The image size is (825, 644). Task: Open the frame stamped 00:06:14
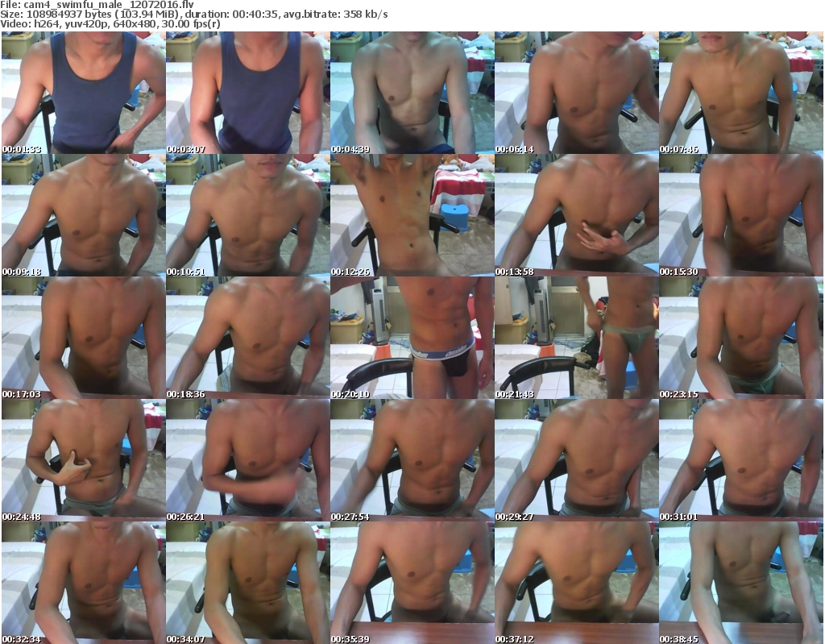pyautogui.click(x=577, y=93)
